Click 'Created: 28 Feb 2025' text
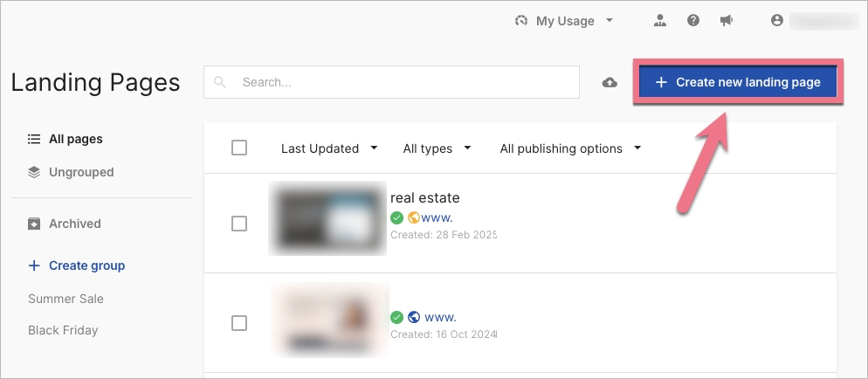868x379 pixels. (444, 235)
